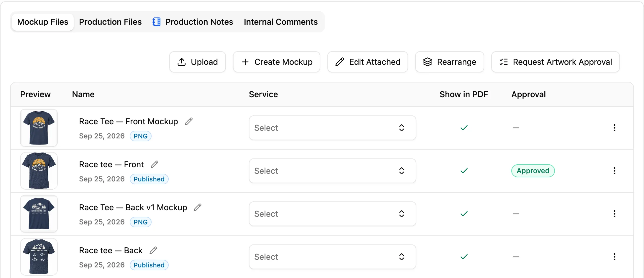Click Create Mockup button
This screenshot has width=644, height=278.
click(x=277, y=62)
